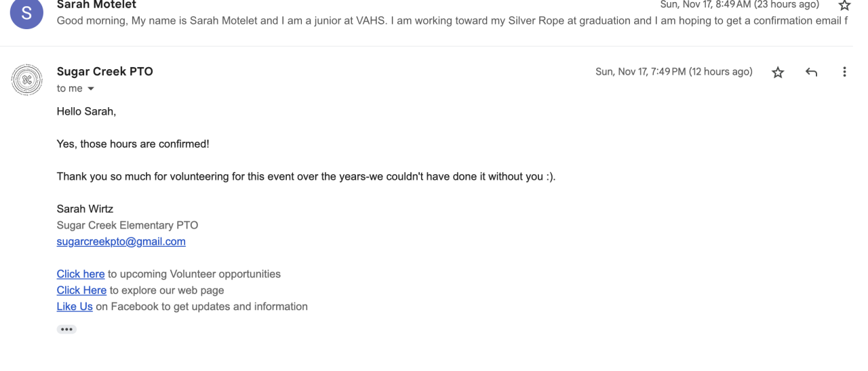This screenshot has height=371, width=868.
Task: Show trimmed content with the ellipsis button
Action: coord(66,330)
